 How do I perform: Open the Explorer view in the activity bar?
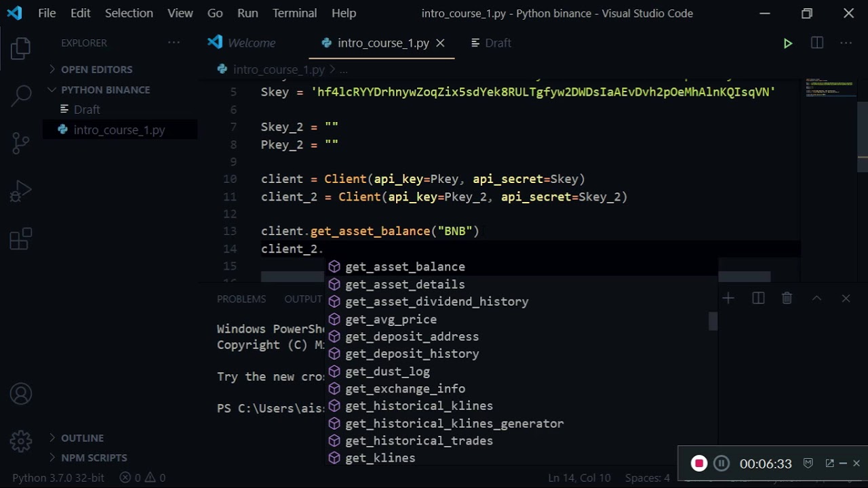point(20,48)
